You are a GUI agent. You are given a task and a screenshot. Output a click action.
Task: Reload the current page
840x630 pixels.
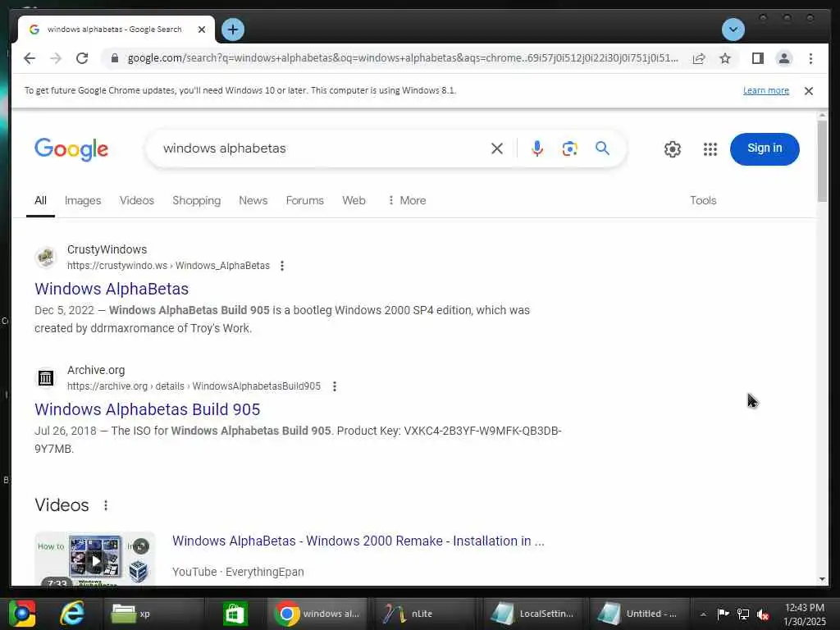click(x=82, y=58)
